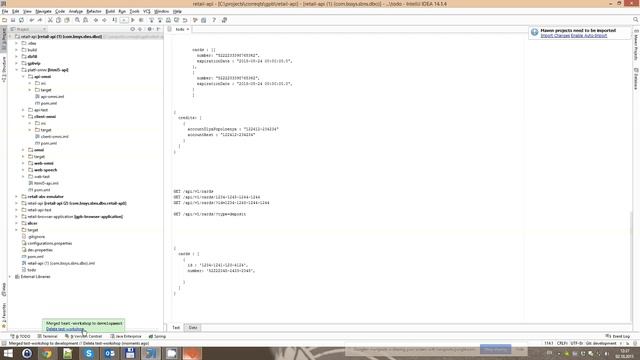This screenshot has height=360, width=640.
Task: Click the Copy toolbar icon
Action: [x=58, y=20]
